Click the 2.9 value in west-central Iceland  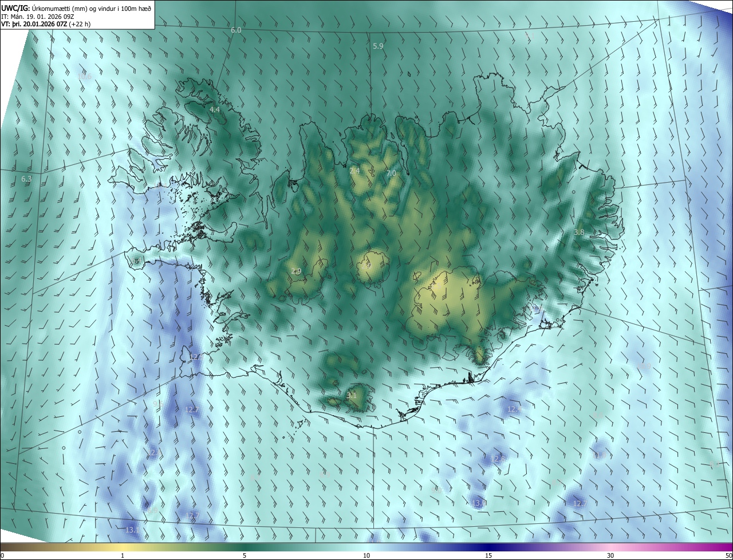tap(296, 271)
